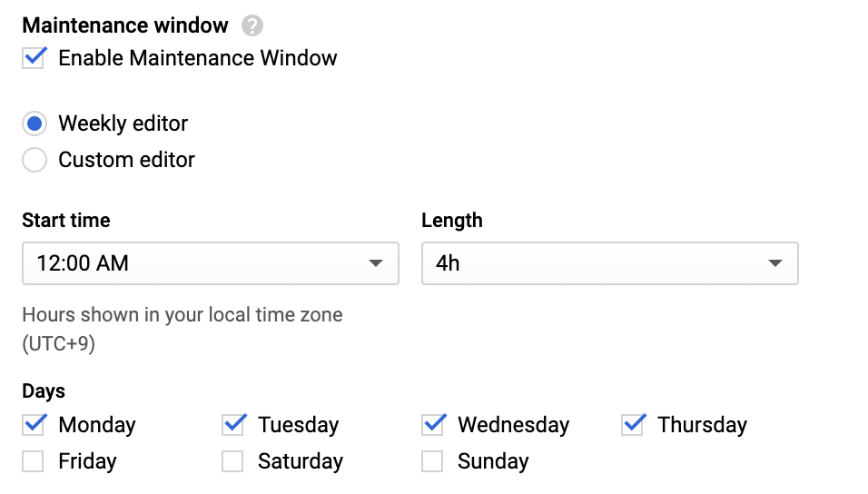
Task: Uncheck the Tuesday checkbox
Action: point(233,424)
